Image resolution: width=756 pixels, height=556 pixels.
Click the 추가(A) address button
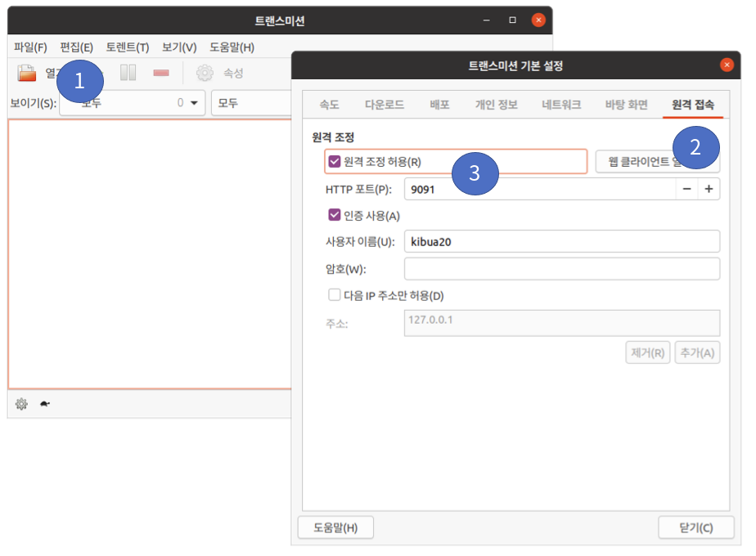coord(697,352)
